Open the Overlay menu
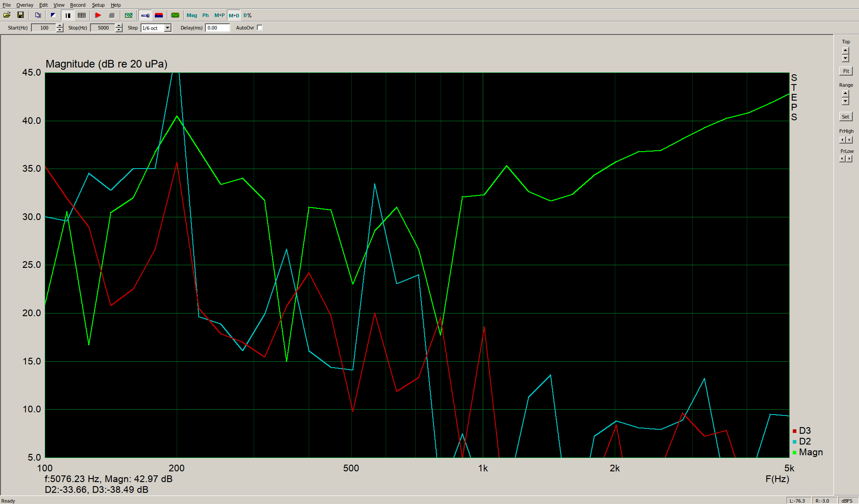859x504 pixels. pos(25,5)
